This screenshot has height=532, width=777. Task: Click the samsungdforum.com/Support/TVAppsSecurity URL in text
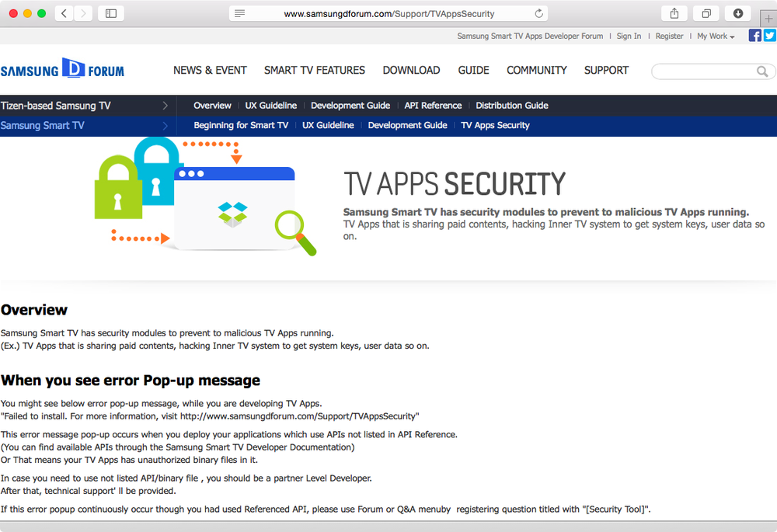pyautogui.click(x=298, y=416)
